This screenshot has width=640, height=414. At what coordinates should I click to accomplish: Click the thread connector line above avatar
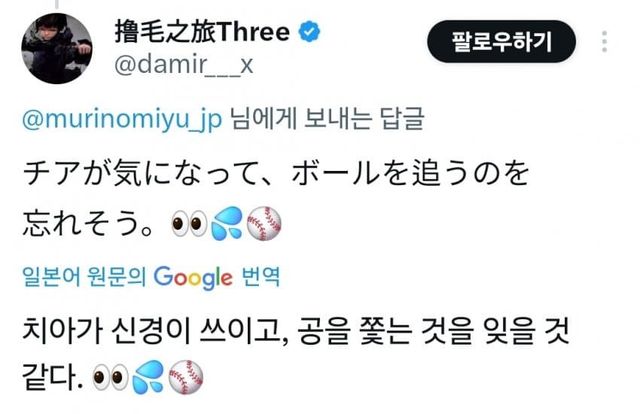pos(57,4)
